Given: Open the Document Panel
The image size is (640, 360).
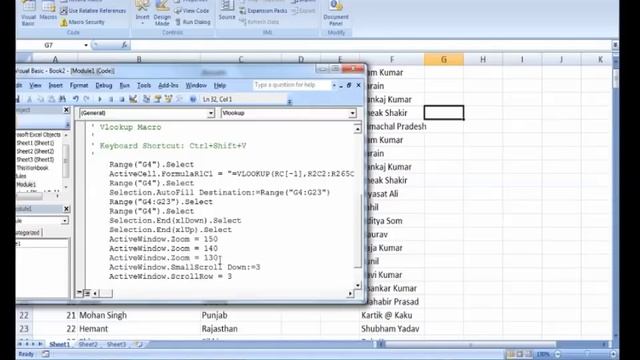Looking at the screenshot, I should (x=336, y=13).
